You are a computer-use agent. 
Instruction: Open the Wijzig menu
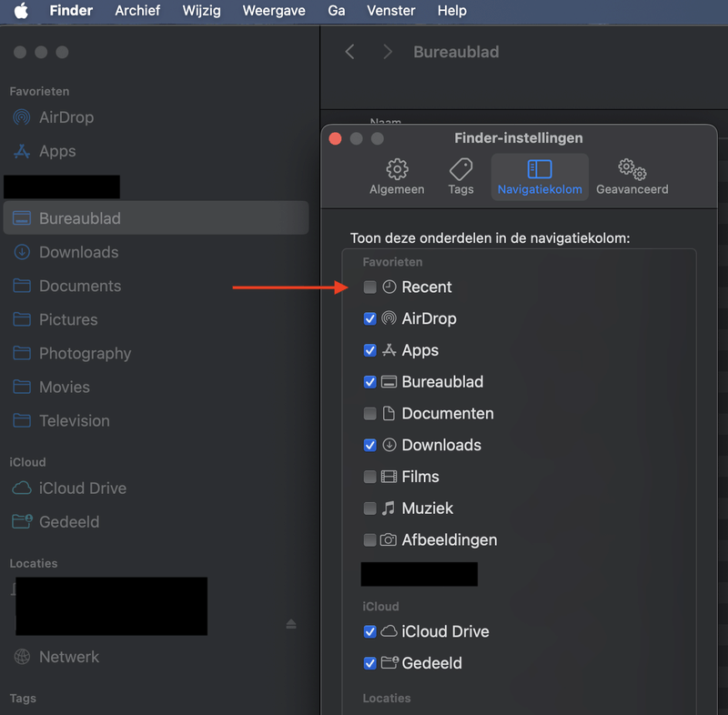tap(201, 11)
